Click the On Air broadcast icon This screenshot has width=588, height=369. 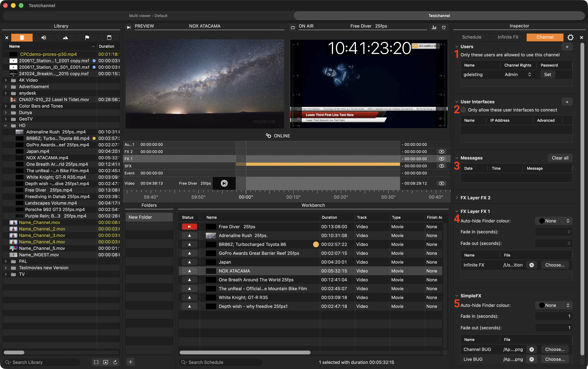pos(293,27)
